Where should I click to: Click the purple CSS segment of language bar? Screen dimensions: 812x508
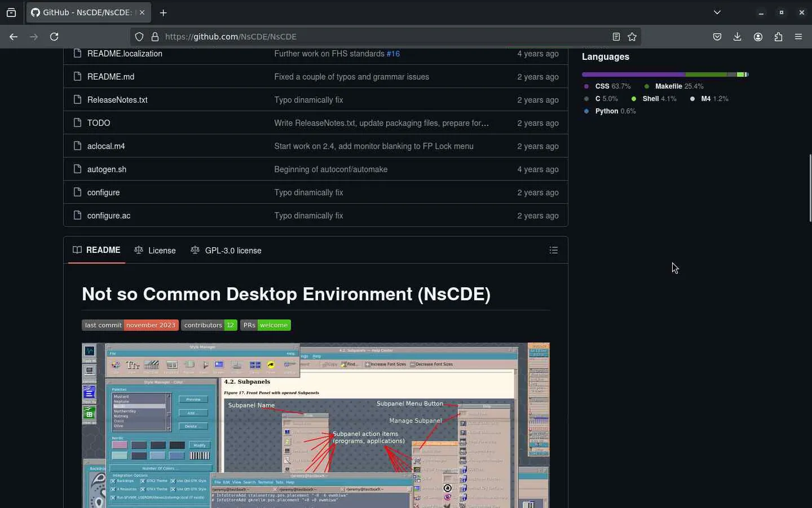point(634,75)
